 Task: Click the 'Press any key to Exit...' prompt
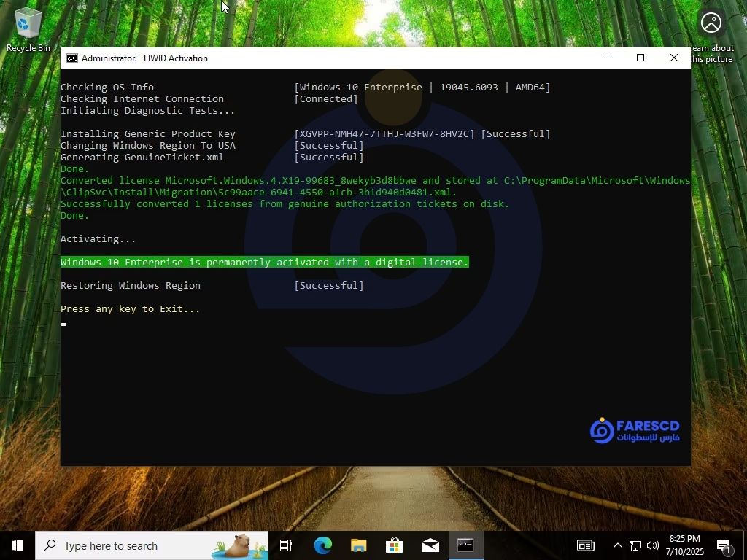[130, 309]
